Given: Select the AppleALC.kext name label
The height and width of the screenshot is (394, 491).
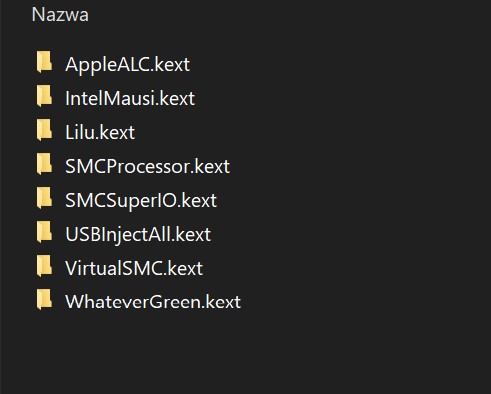Looking at the screenshot, I should tap(127, 64).
